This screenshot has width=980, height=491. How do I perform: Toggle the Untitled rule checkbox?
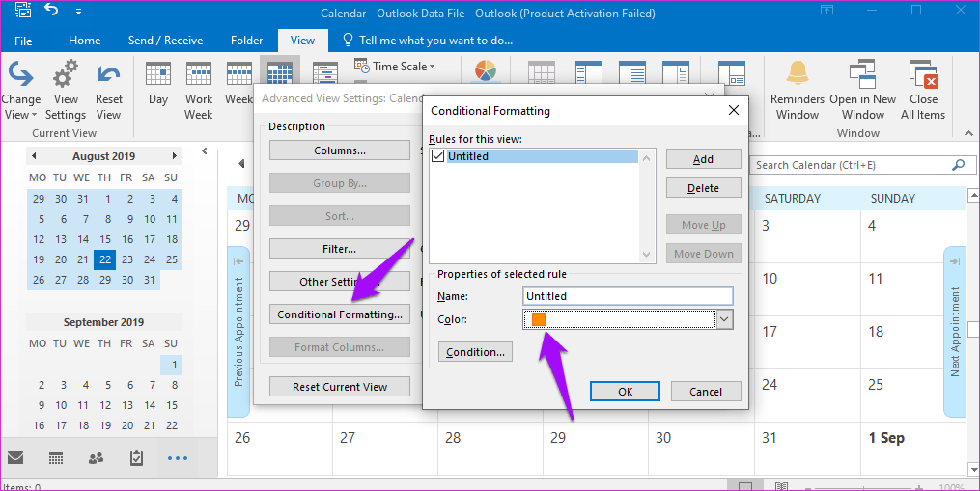click(438, 156)
